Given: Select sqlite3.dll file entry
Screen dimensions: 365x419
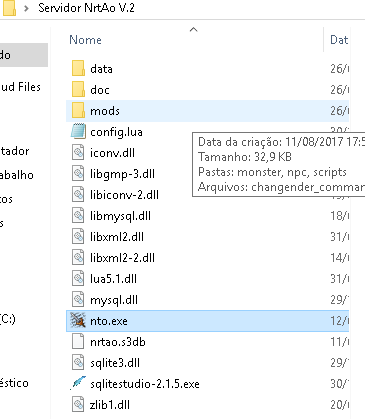Looking at the screenshot, I should (x=115, y=363).
